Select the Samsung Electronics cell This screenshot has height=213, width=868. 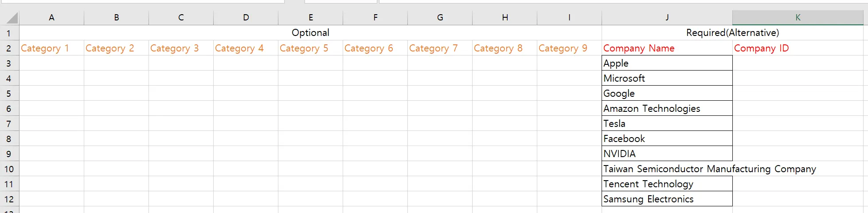(x=667, y=199)
